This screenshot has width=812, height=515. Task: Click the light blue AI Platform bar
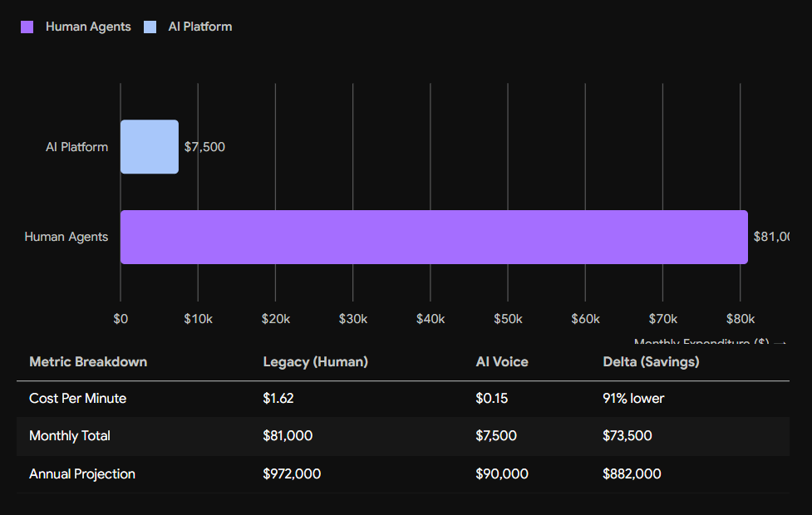click(x=150, y=147)
